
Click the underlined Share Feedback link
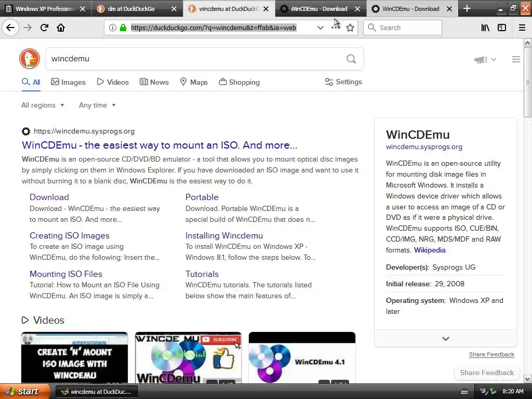[x=491, y=354]
